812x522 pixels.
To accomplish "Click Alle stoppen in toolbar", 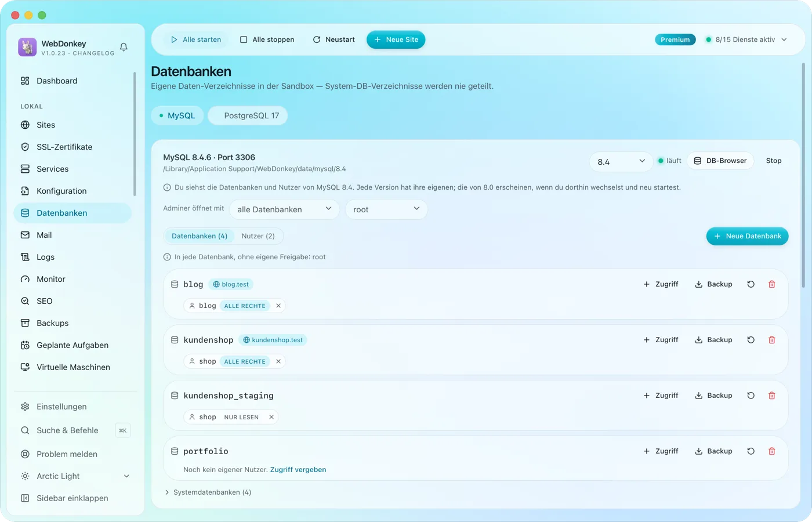I will (267, 39).
